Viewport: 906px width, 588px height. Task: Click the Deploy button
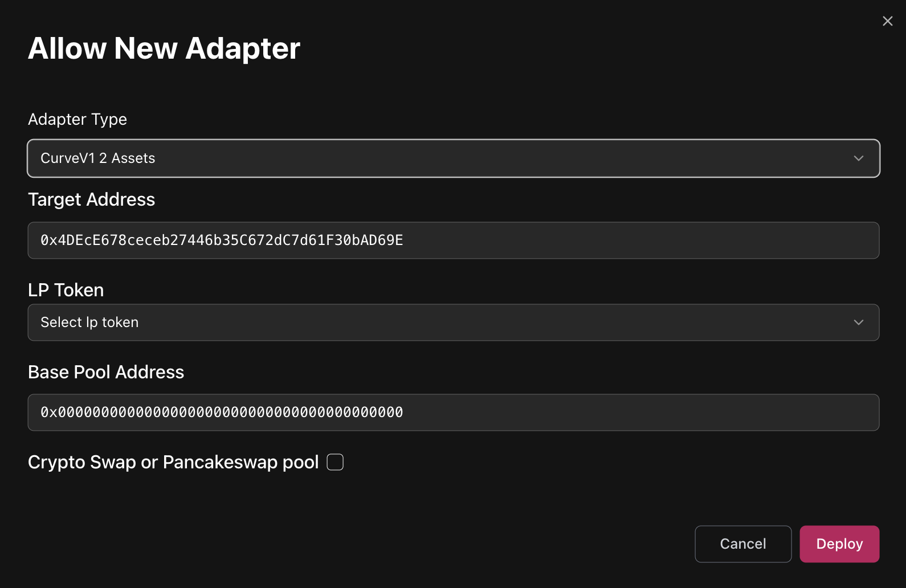point(839,544)
